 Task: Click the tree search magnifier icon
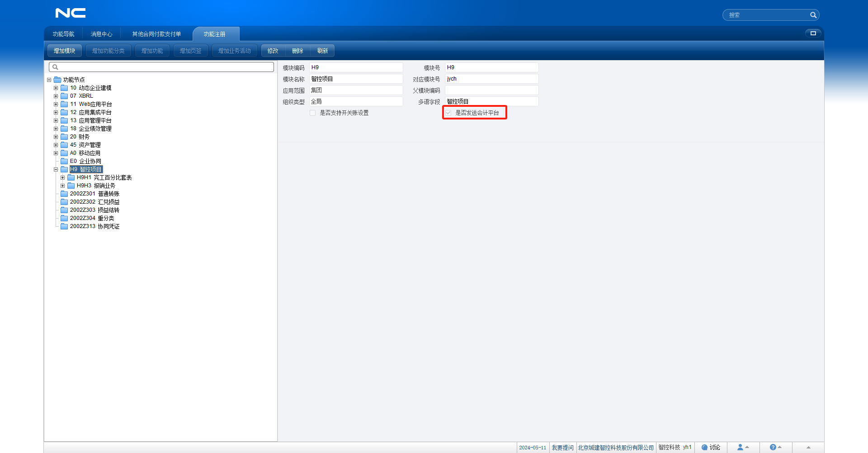[55, 67]
